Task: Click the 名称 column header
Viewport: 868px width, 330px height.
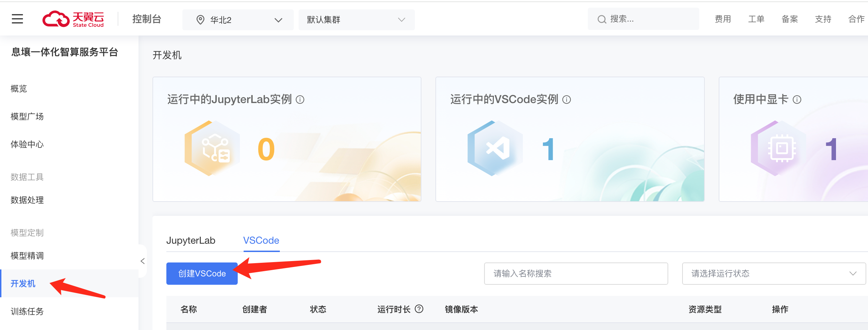Action: (x=189, y=309)
